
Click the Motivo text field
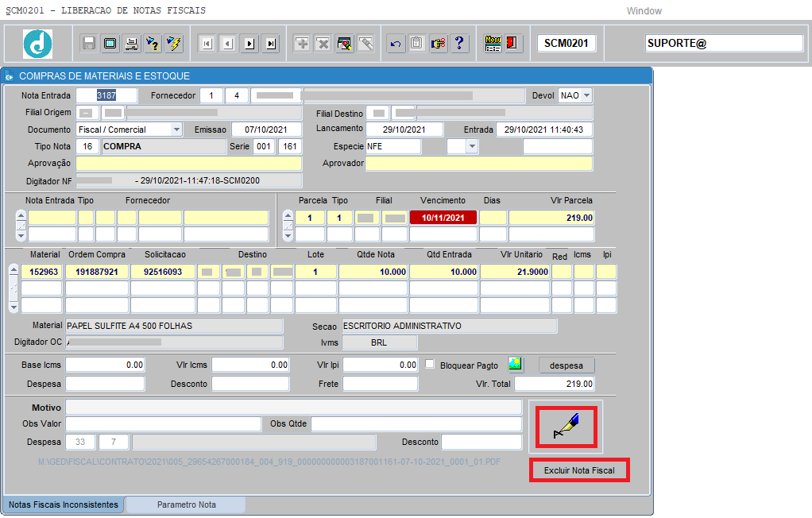click(294, 407)
